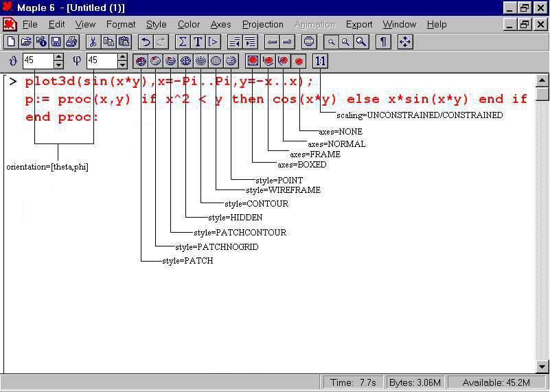This screenshot has width=550, height=392.
Task: Click the T text insert icon
Action: 198,43
